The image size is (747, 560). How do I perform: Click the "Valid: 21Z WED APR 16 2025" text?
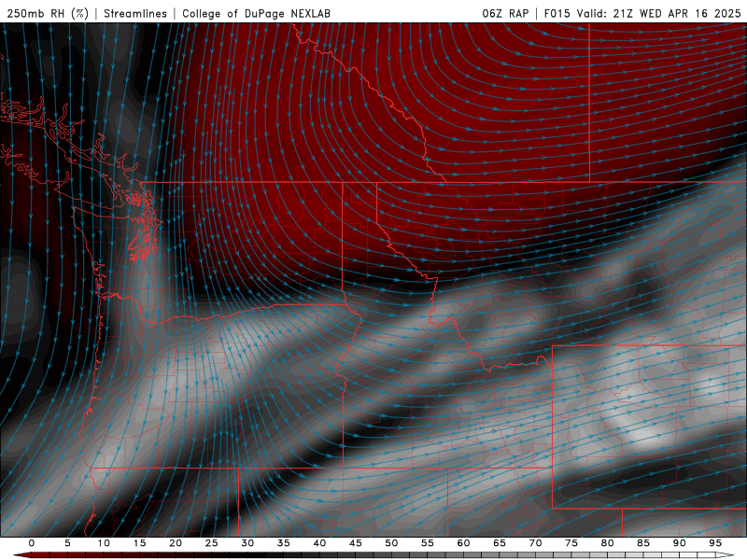coord(659,13)
